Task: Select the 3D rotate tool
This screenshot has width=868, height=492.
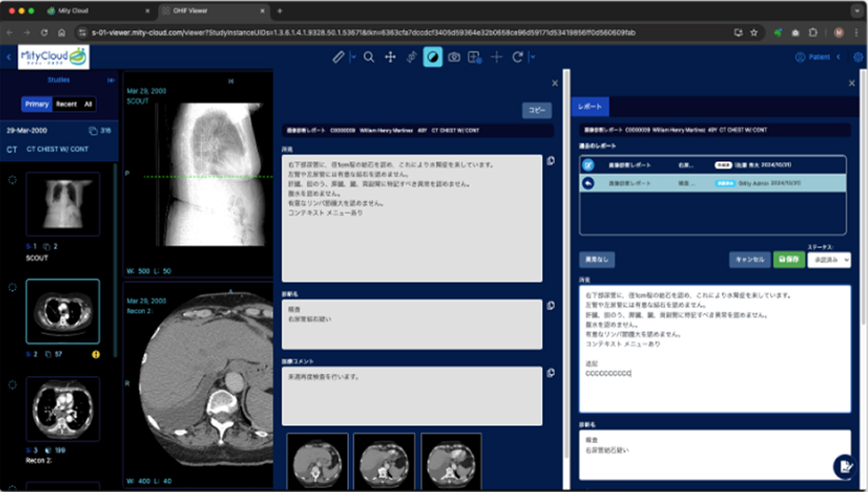Action: [412, 57]
